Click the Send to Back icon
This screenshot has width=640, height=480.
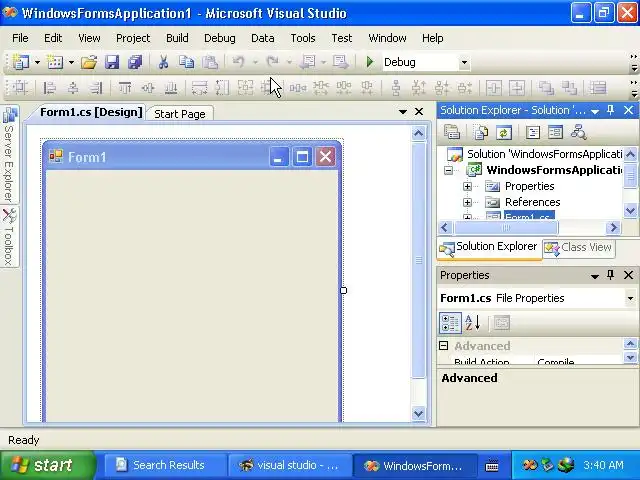coord(569,87)
